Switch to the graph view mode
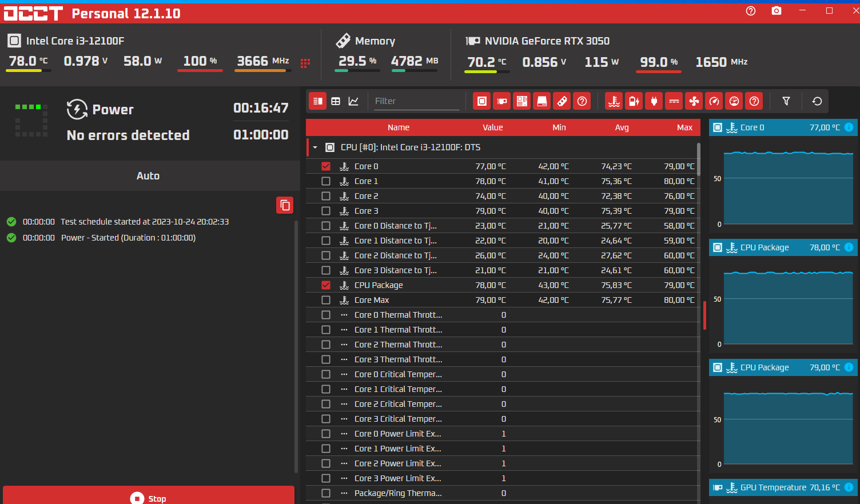The image size is (860, 504). (353, 101)
